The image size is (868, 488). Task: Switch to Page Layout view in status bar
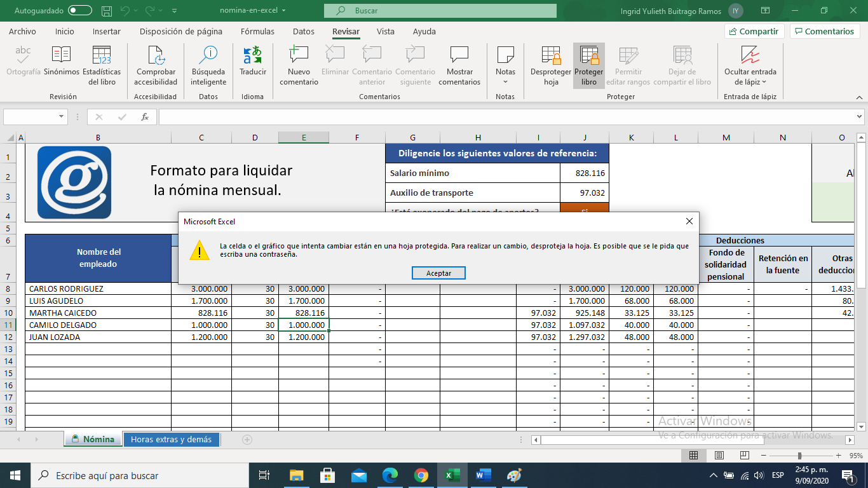click(x=719, y=456)
